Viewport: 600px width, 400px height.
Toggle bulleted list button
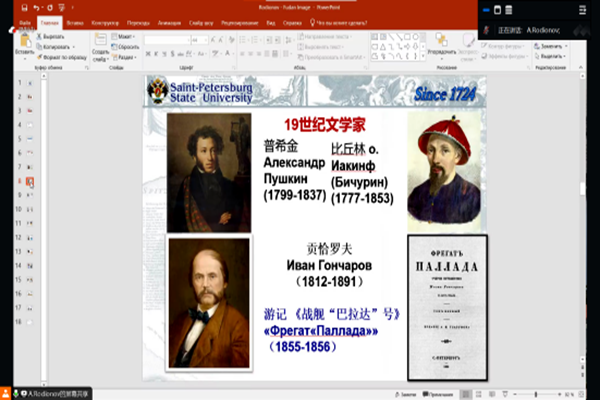pyautogui.click(x=244, y=40)
